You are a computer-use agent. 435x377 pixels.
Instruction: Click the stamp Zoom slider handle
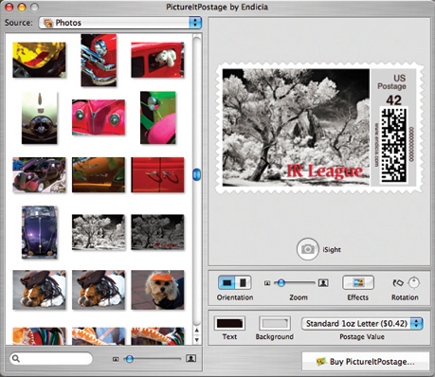coord(281,283)
